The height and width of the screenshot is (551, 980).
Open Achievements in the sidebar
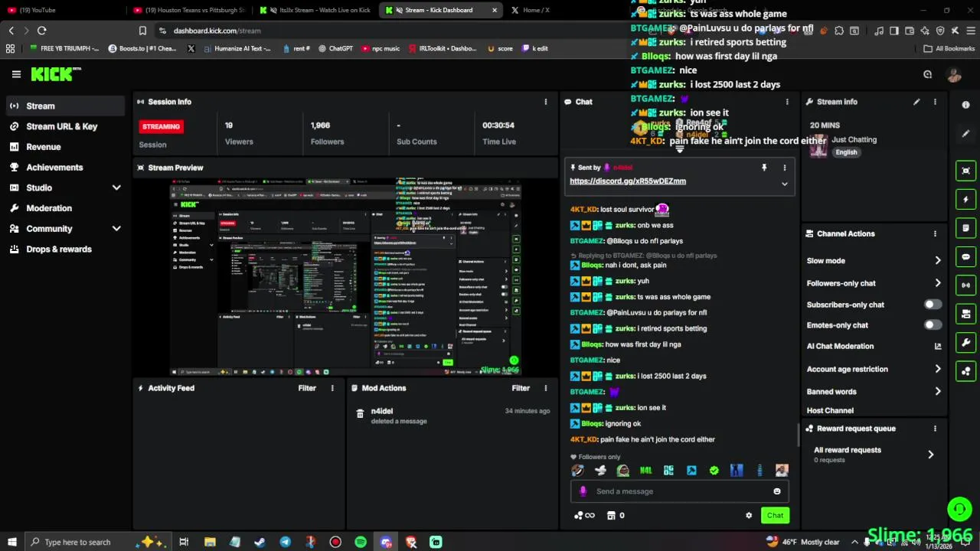click(54, 167)
